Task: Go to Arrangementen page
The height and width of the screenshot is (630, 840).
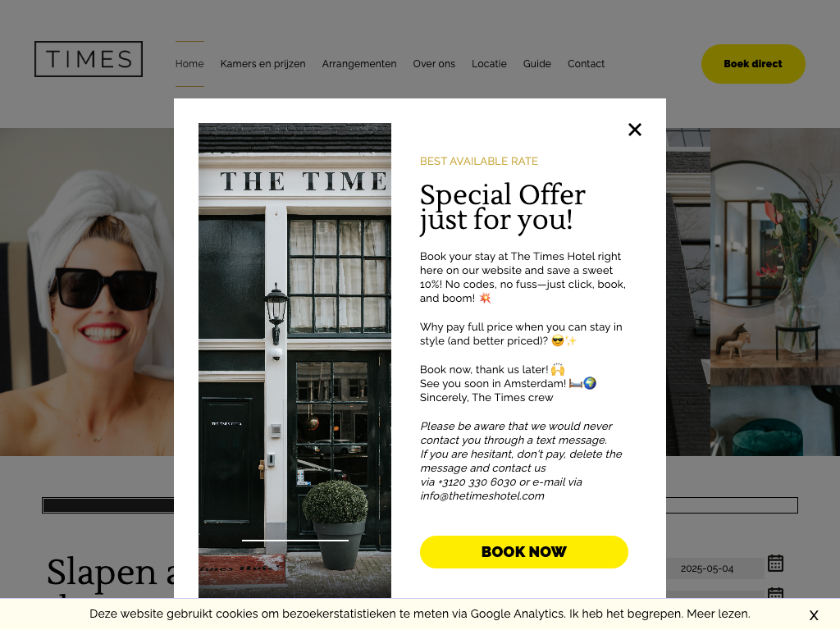Action: tap(359, 64)
